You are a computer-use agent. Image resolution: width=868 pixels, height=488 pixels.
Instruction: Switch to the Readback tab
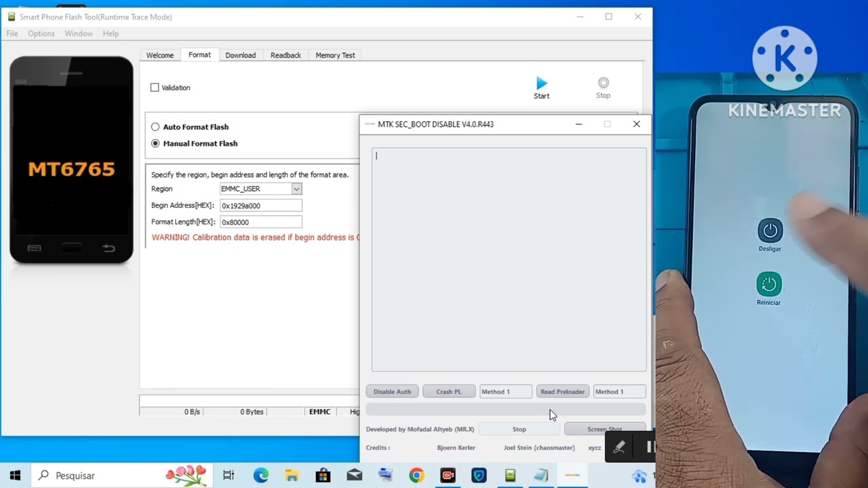tap(285, 56)
